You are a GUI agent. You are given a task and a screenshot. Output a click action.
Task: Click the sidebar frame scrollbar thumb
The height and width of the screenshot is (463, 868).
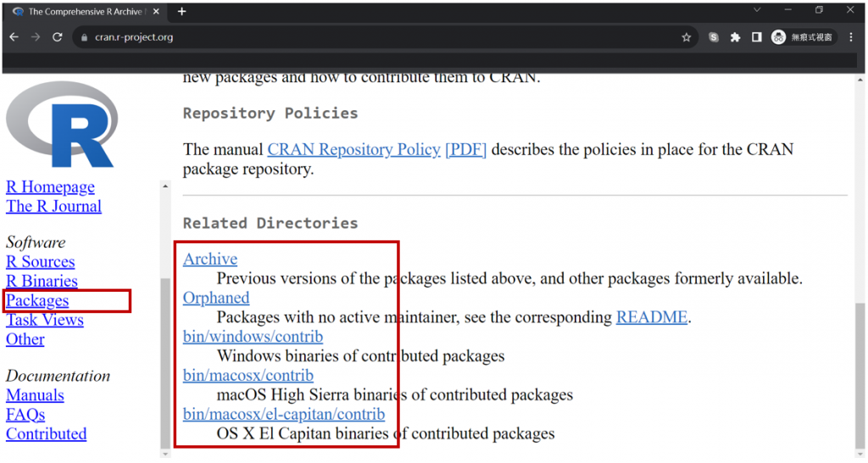click(165, 363)
